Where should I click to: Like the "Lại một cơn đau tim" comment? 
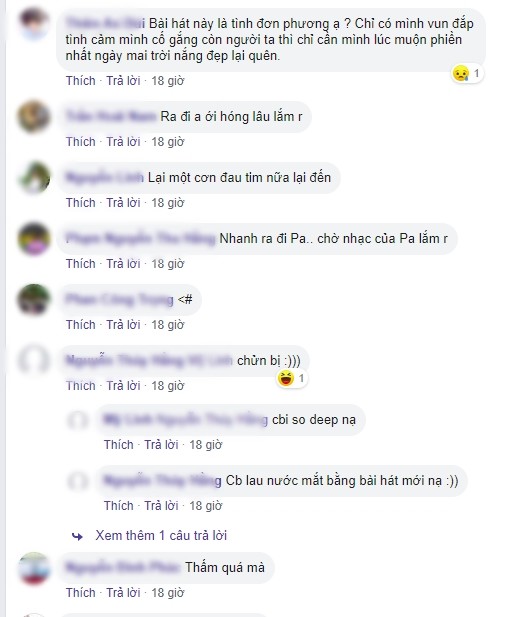pyautogui.click(x=81, y=203)
